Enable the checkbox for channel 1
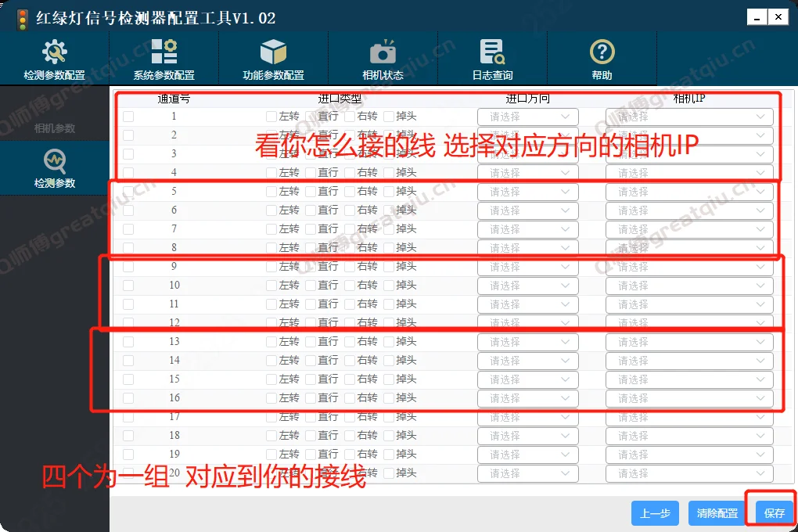The width and height of the screenshot is (798, 532). point(128,116)
